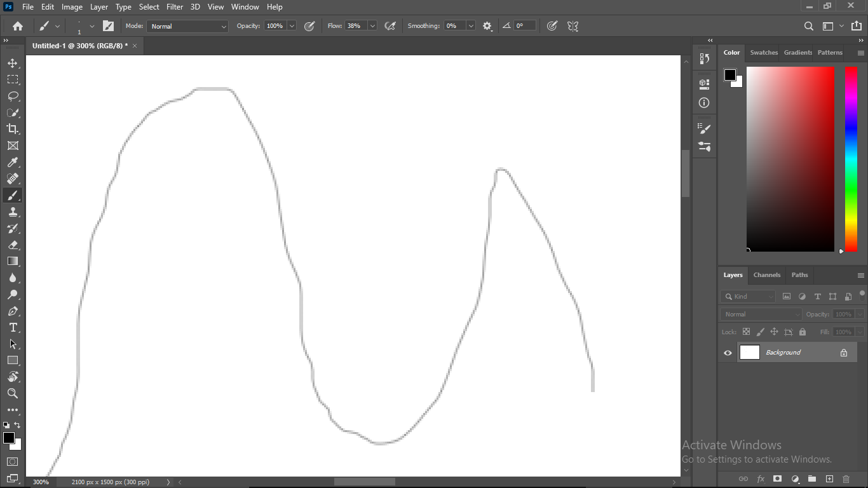Viewport: 868px width, 488px height.
Task: Select the Zoom tool
Action: pyautogui.click(x=13, y=393)
